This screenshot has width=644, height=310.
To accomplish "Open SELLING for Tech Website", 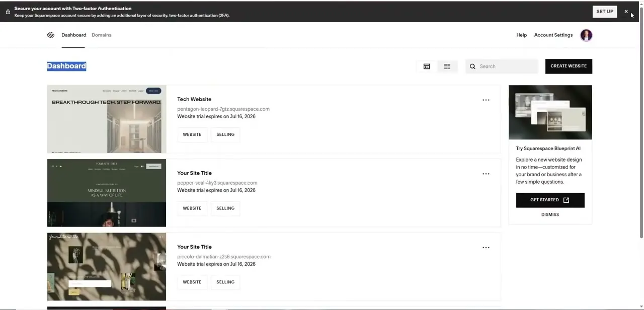I will 225,134.
